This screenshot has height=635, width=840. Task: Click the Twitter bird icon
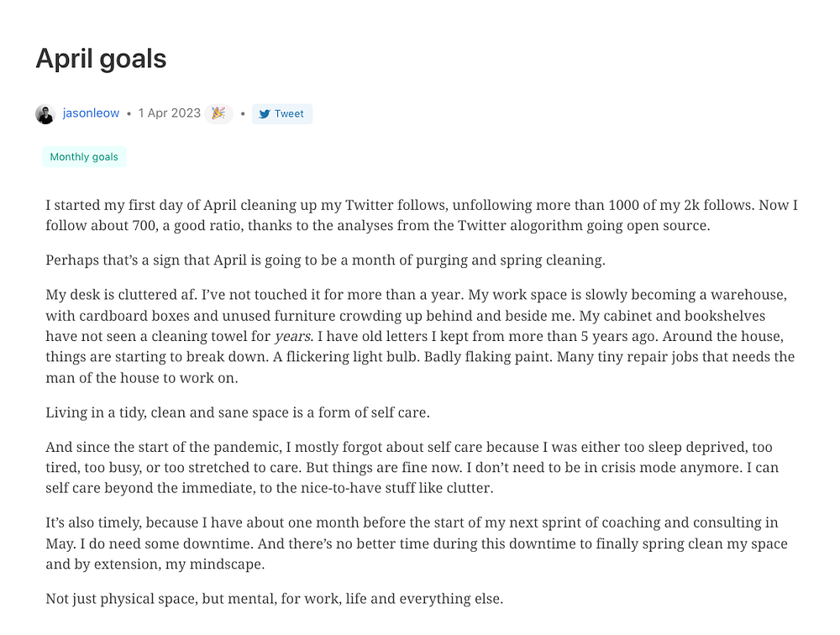[x=265, y=114]
